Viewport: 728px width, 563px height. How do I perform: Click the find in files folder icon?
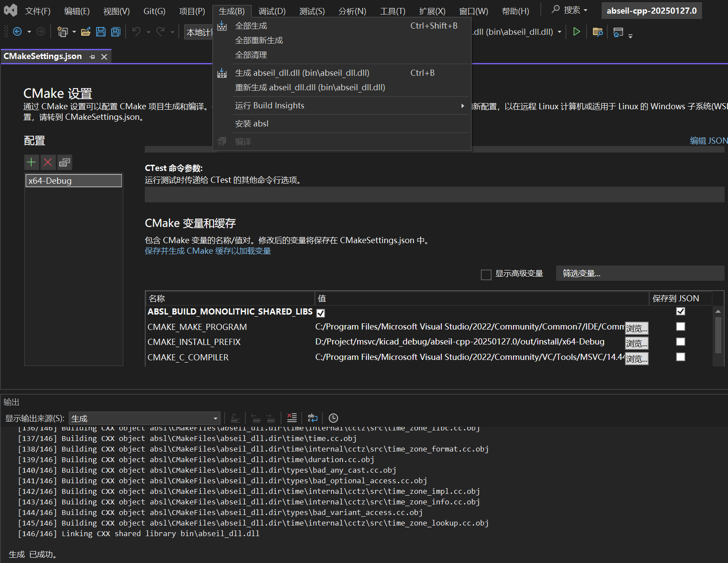click(x=598, y=32)
